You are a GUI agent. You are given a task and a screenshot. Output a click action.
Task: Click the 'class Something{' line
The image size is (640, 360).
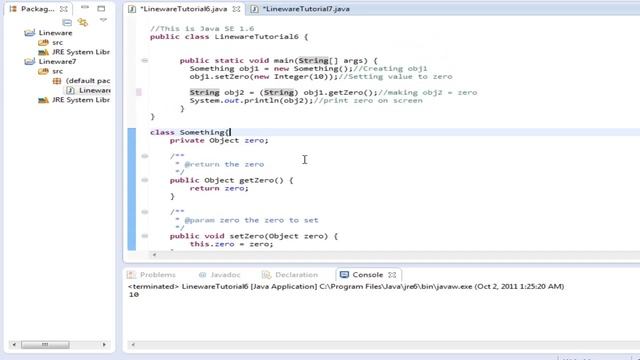tap(190, 132)
